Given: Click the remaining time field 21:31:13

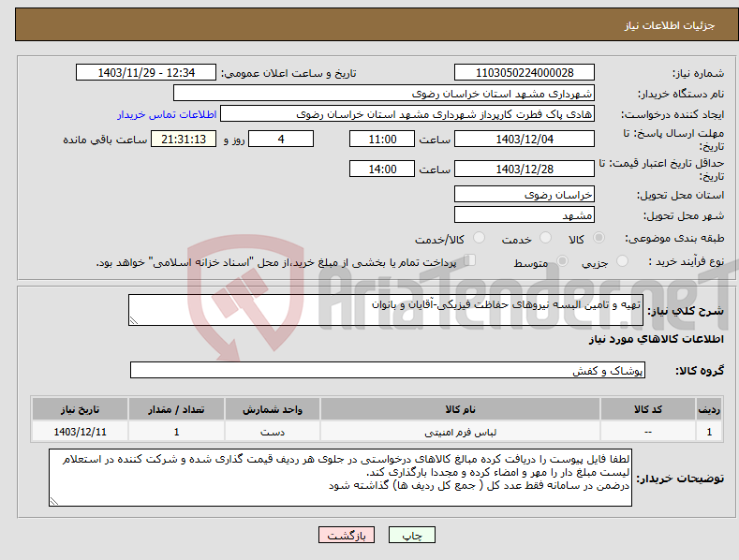Looking at the screenshot, I should pyautogui.click(x=184, y=139).
